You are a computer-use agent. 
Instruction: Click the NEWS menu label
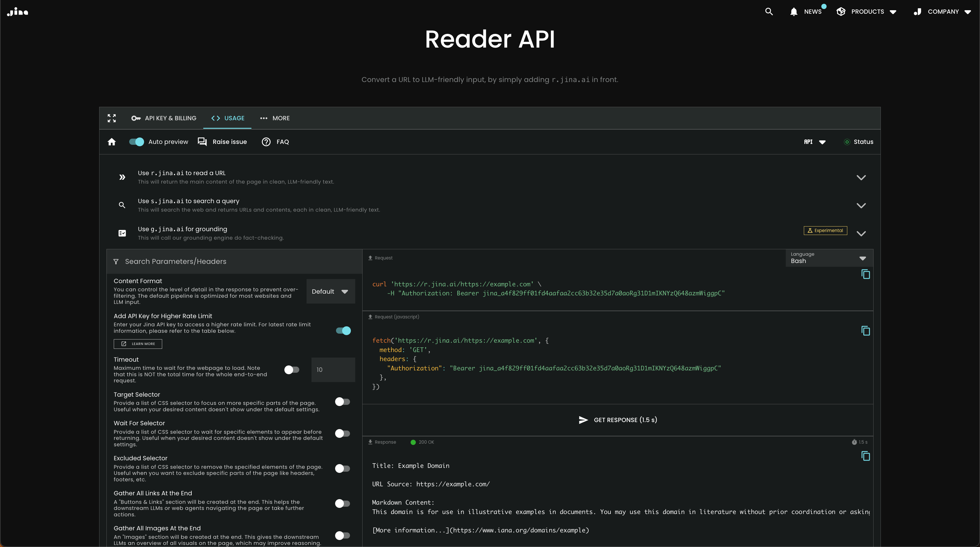point(813,11)
